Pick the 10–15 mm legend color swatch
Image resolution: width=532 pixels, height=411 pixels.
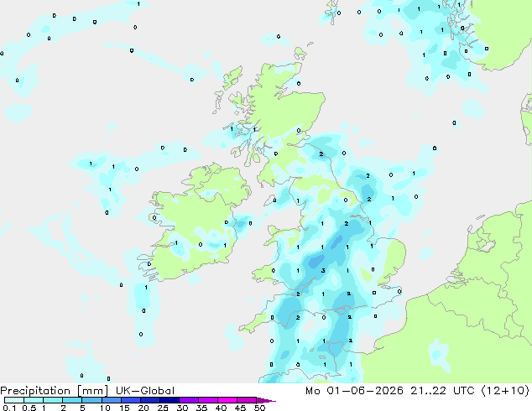coord(111,400)
